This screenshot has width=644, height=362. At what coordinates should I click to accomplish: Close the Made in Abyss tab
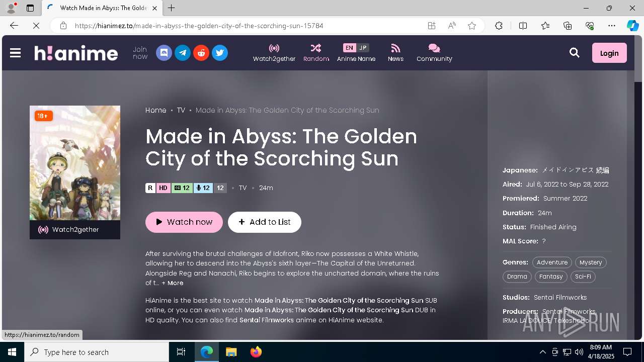[154, 8]
